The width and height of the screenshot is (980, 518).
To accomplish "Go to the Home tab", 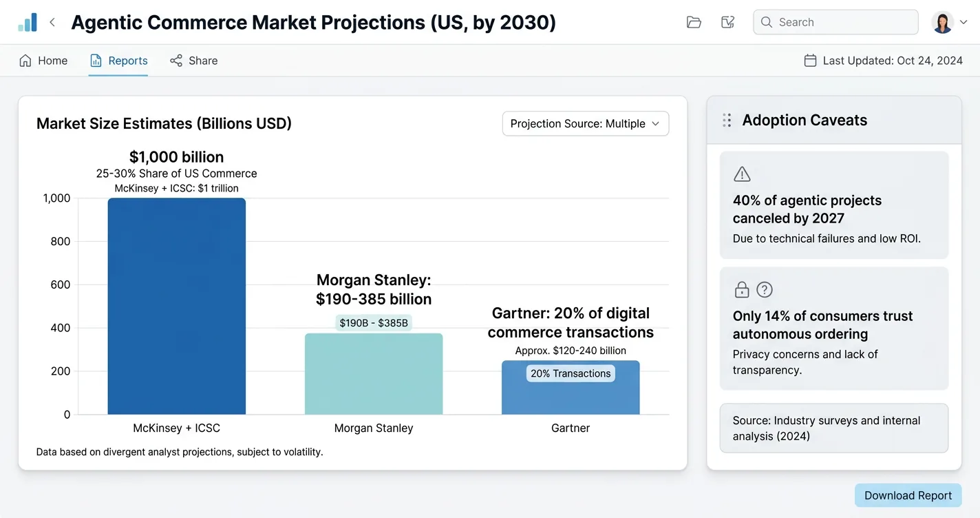I will (x=43, y=61).
